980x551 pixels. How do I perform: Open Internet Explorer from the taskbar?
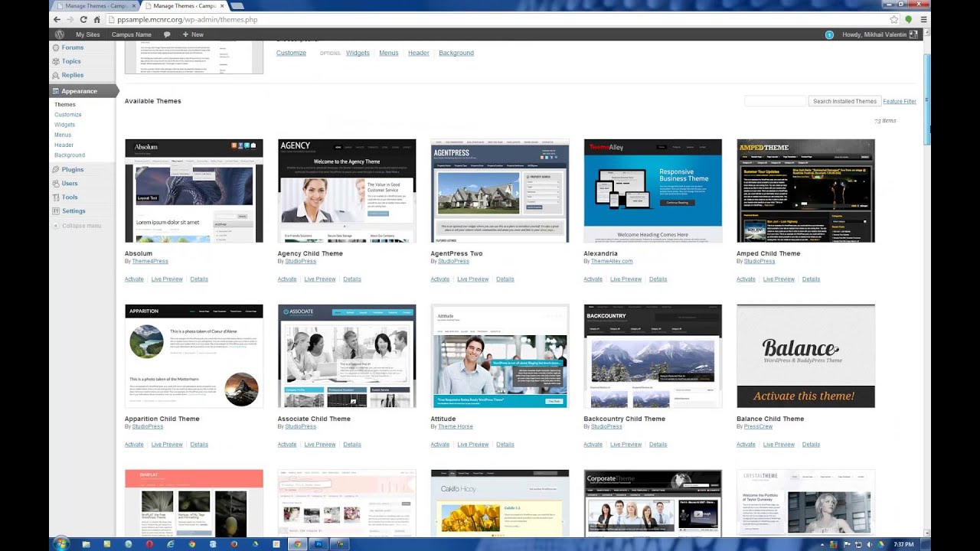(x=171, y=543)
